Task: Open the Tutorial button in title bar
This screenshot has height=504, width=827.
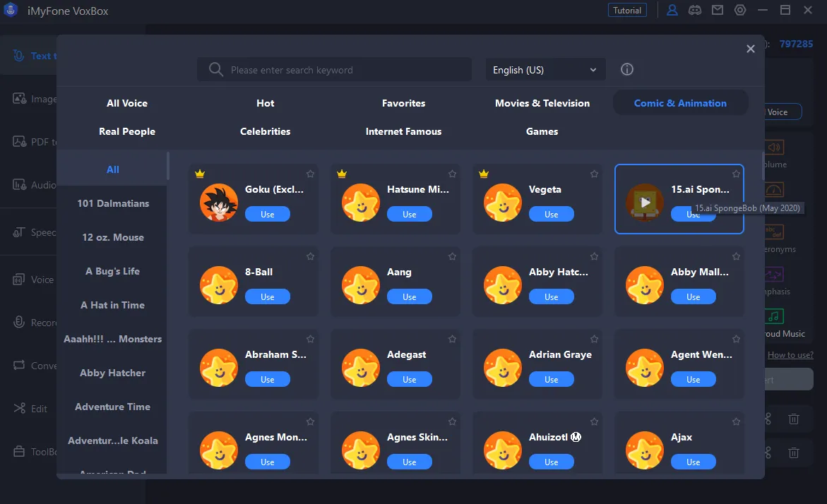Action: [627, 10]
